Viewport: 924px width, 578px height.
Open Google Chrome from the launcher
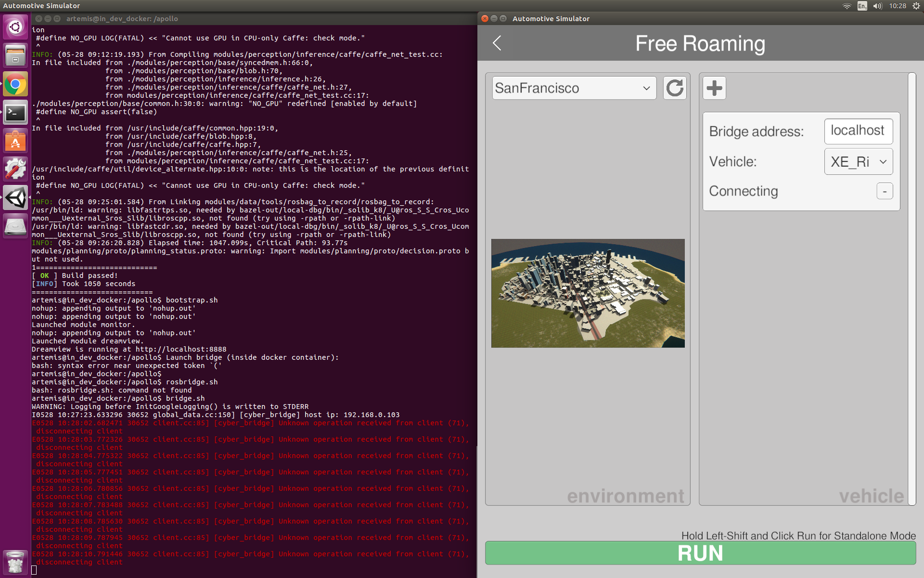[15, 85]
